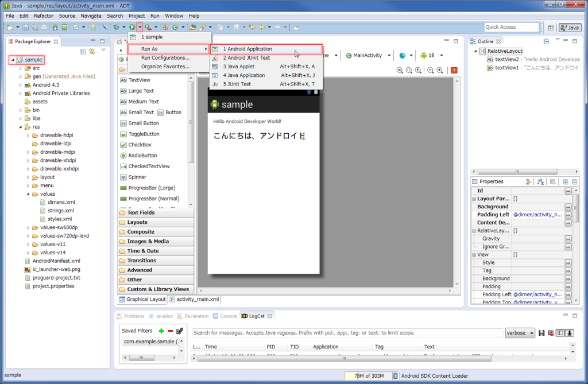Click the Debug bug icon

(x=117, y=28)
